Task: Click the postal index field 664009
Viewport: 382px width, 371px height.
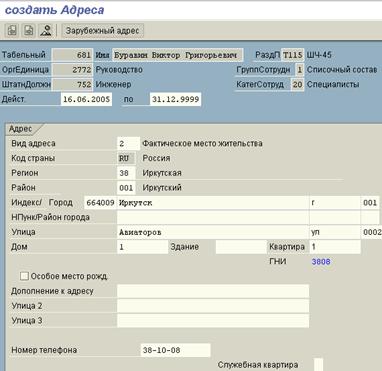Action: [x=100, y=203]
